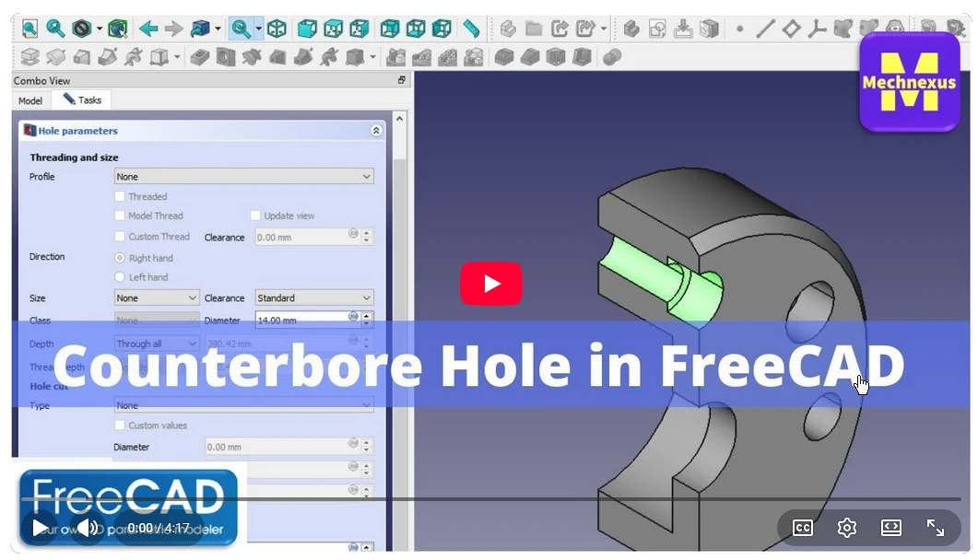The height and width of the screenshot is (560, 978).
Task: Click the measure distance ruler icon
Action: coord(471,29)
